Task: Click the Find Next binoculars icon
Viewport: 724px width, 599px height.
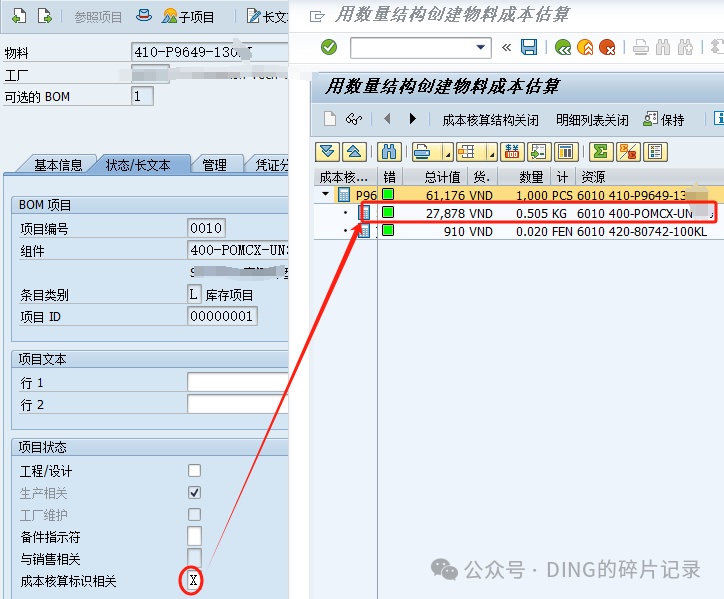Action: 686,47
